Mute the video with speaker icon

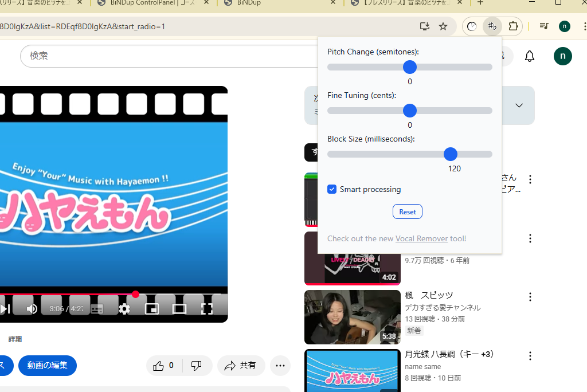[32, 309]
